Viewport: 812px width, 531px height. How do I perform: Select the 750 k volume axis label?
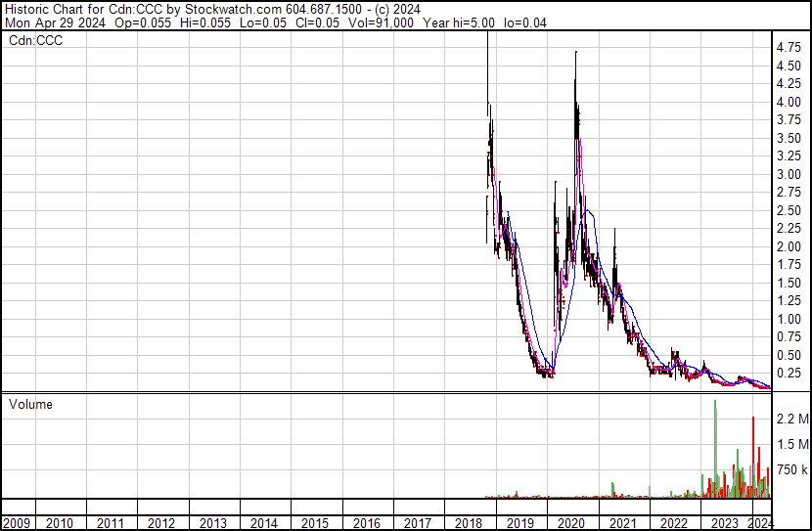click(790, 469)
